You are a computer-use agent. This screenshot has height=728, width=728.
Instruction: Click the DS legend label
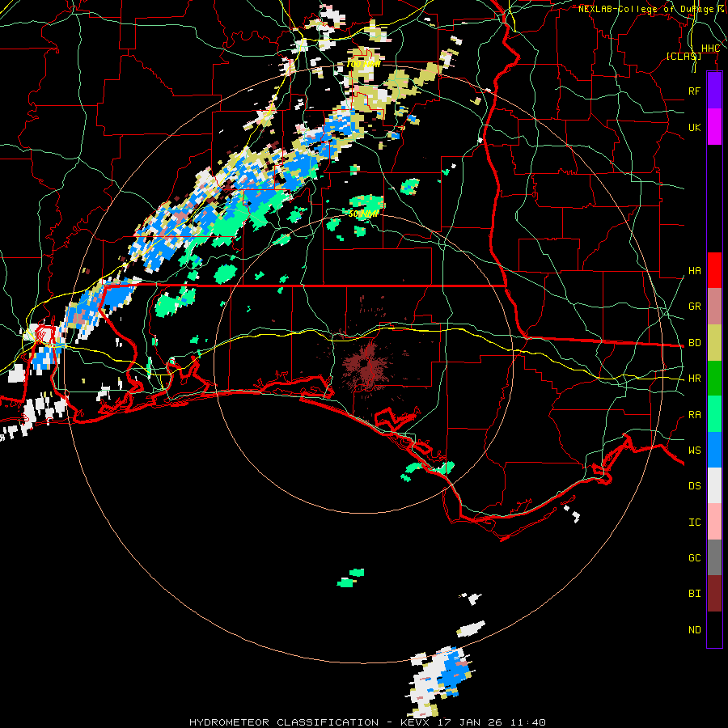click(694, 485)
